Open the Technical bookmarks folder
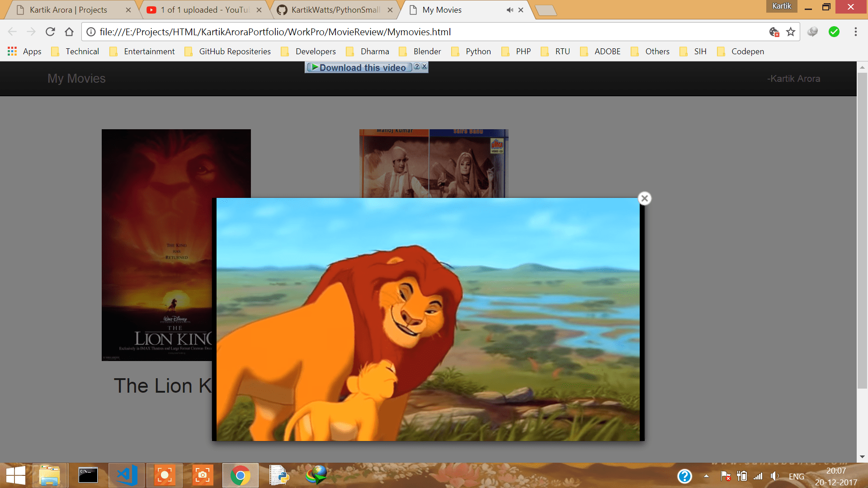 point(75,51)
